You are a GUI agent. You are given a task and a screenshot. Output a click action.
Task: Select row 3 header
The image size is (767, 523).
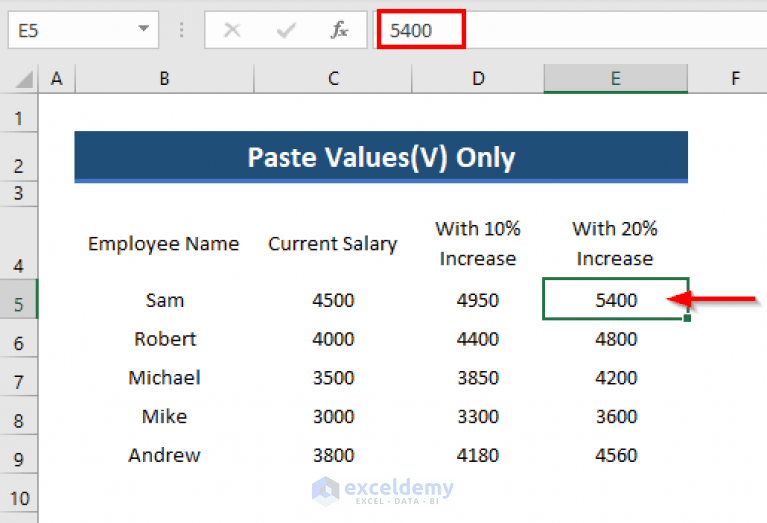tap(19, 194)
